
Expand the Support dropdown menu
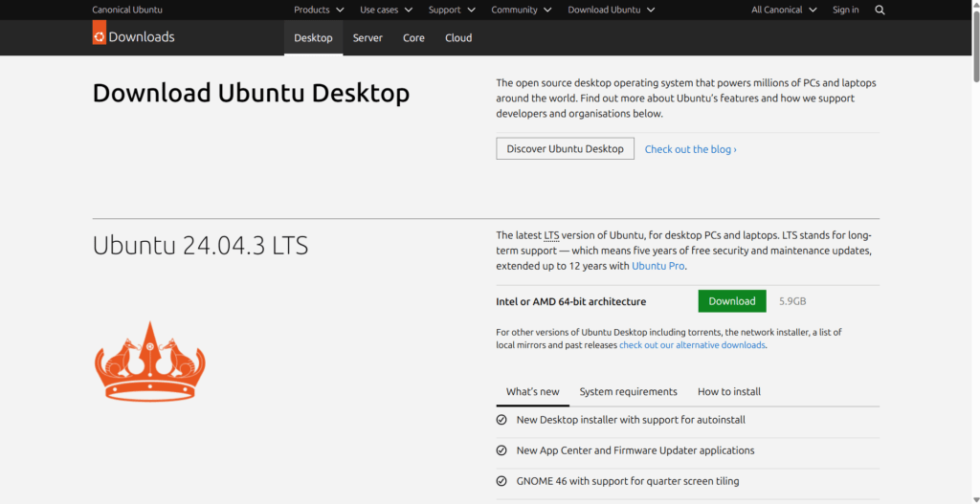[x=452, y=10]
